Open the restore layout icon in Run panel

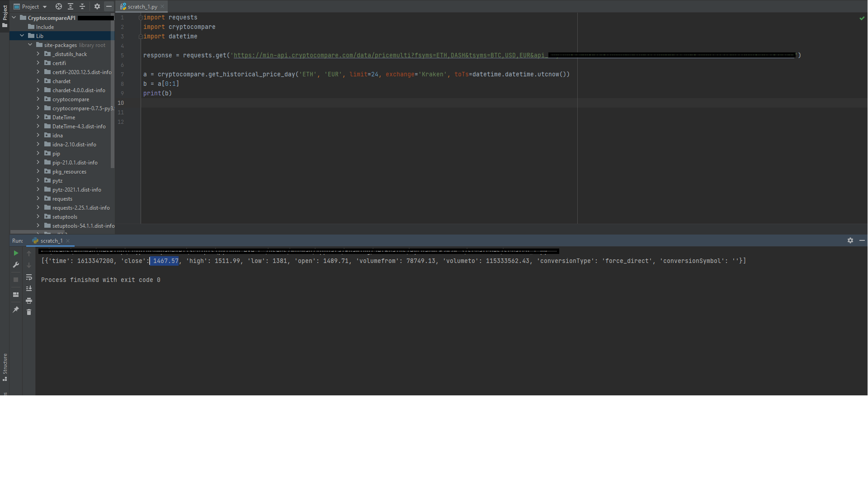[16, 295]
